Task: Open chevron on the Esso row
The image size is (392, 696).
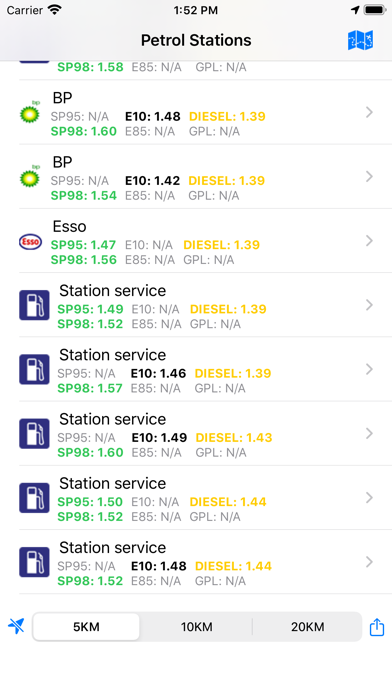Action: pos(369,241)
